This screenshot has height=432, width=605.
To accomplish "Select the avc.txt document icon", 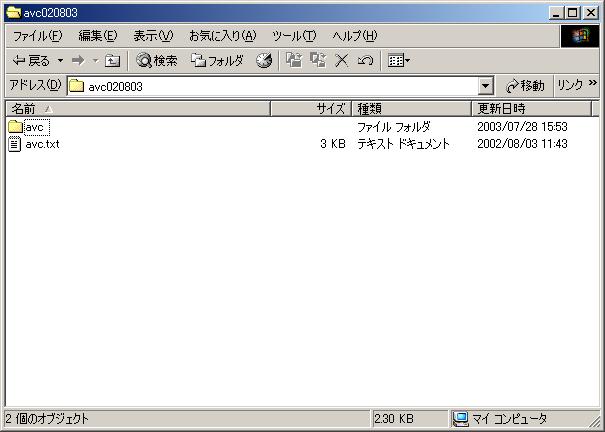I will pos(15,144).
